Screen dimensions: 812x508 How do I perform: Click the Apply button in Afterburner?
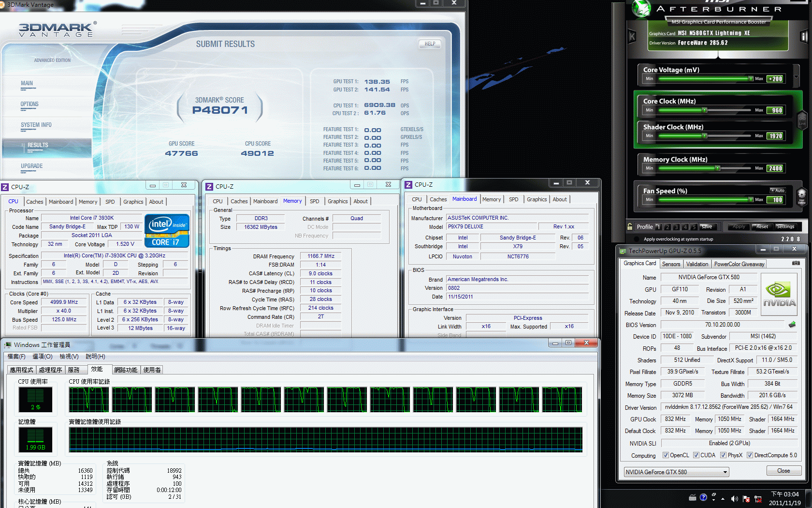click(739, 226)
